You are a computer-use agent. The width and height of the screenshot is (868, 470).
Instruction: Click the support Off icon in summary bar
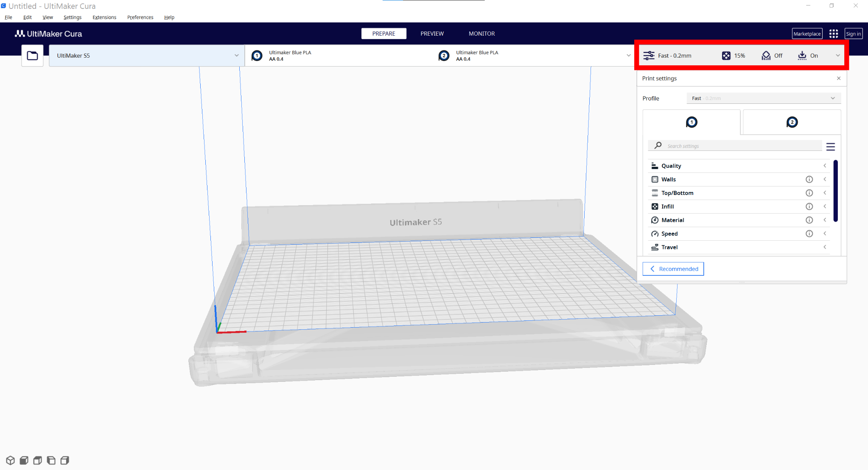point(766,56)
